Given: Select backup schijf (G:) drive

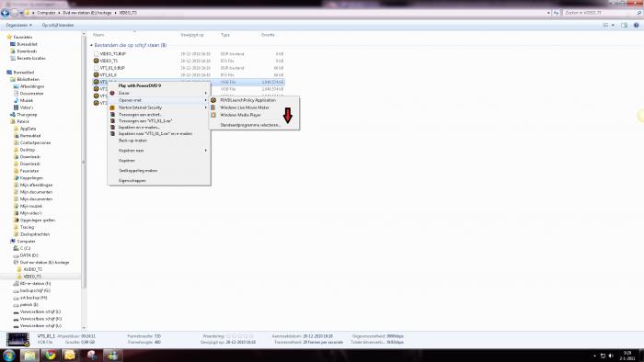Looking at the screenshot, I should [35, 290].
